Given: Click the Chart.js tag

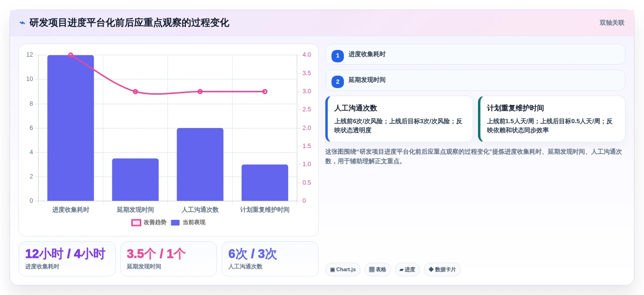Looking at the screenshot, I should pyautogui.click(x=343, y=269).
